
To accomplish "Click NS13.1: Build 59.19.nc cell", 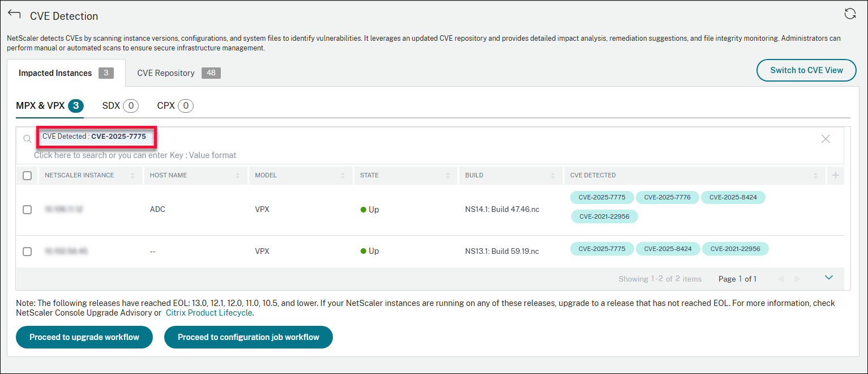I will 502,251.
